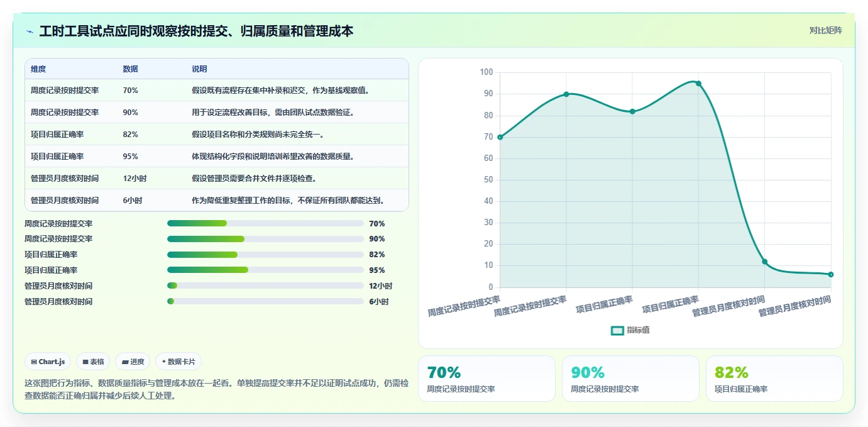Click the progress bar labeled 90%
The image size is (868, 427).
point(265,239)
